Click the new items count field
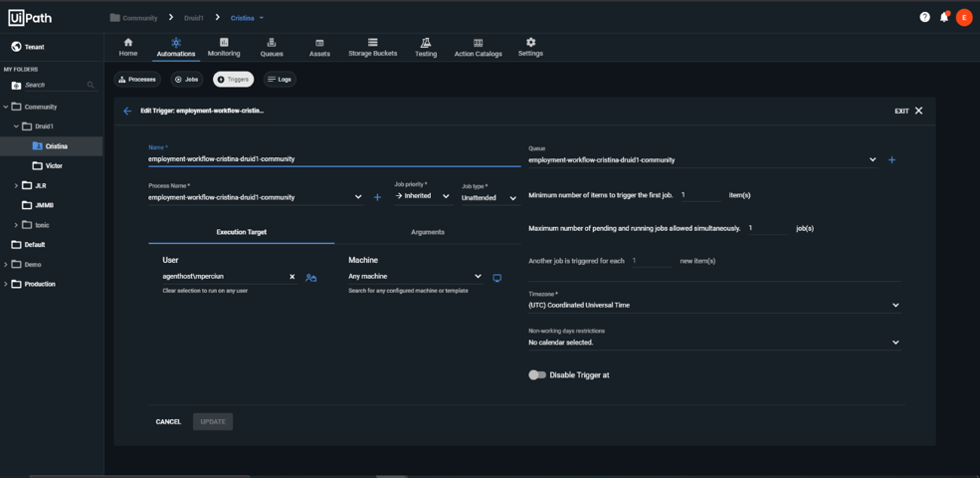The height and width of the screenshot is (478, 980). tap(652, 261)
